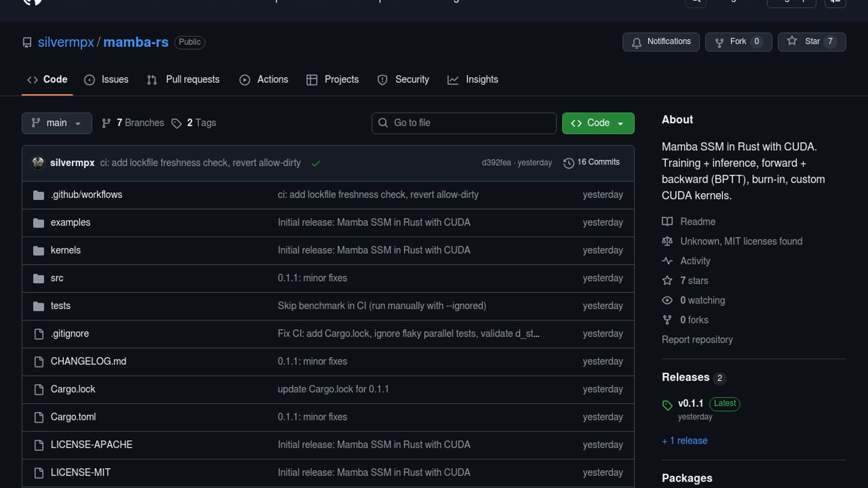This screenshot has height=488, width=868.
Task: Click the Star icon button
Action: point(792,41)
